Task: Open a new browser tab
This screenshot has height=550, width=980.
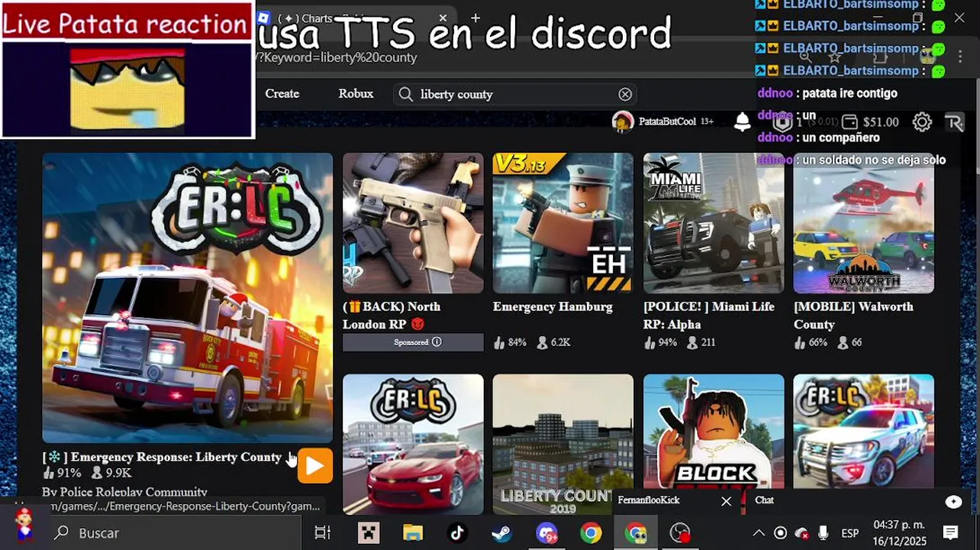Action: click(475, 18)
